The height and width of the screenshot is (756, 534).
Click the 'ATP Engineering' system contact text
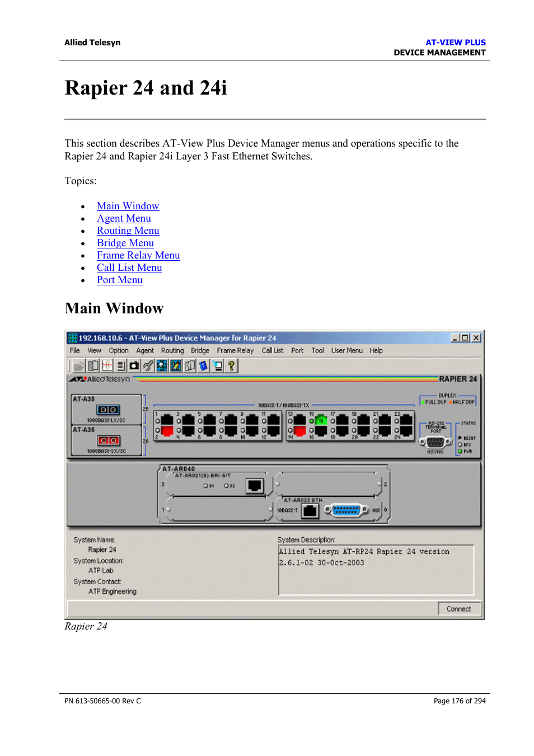pyautogui.click(x=112, y=591)
